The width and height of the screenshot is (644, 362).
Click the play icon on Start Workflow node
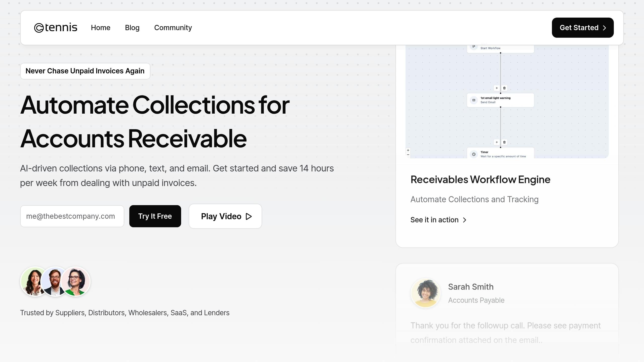[474, 46]
